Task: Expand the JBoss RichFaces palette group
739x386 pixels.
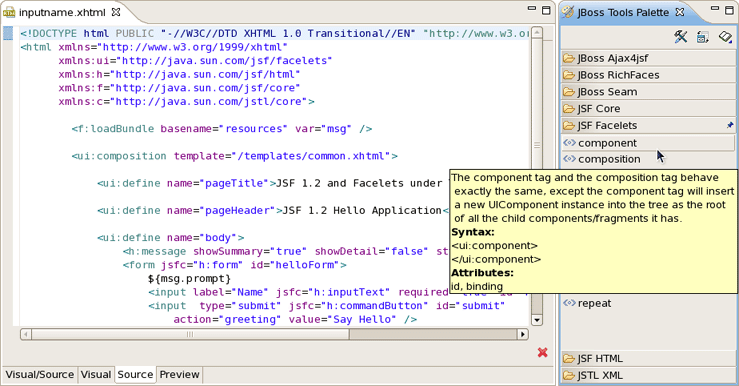Action: pos(648,75)
